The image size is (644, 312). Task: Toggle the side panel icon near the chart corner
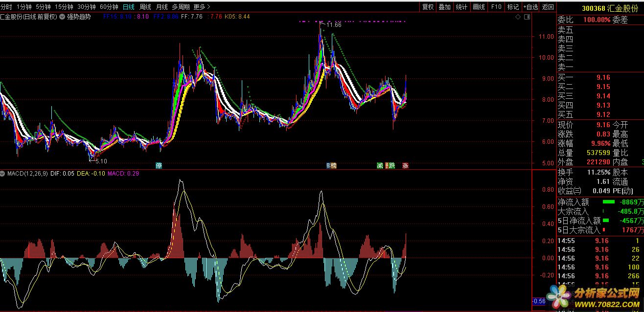click(527, 17)
